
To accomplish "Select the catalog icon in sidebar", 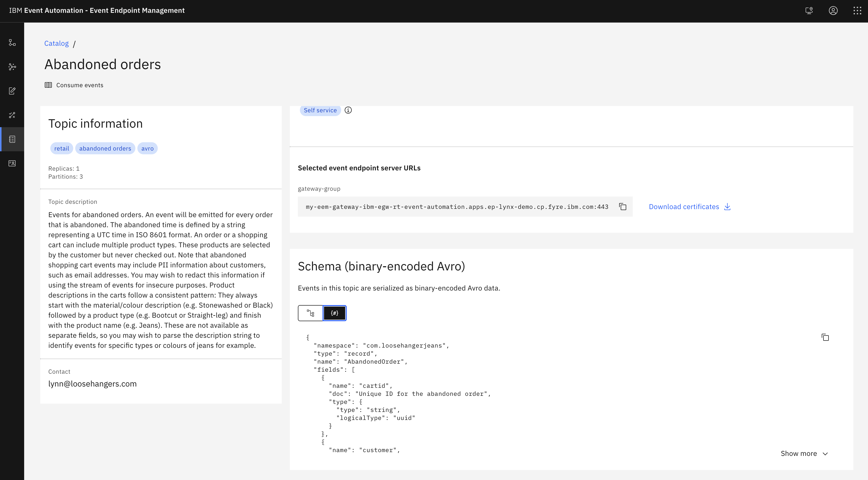I will [x=12, y=139].
